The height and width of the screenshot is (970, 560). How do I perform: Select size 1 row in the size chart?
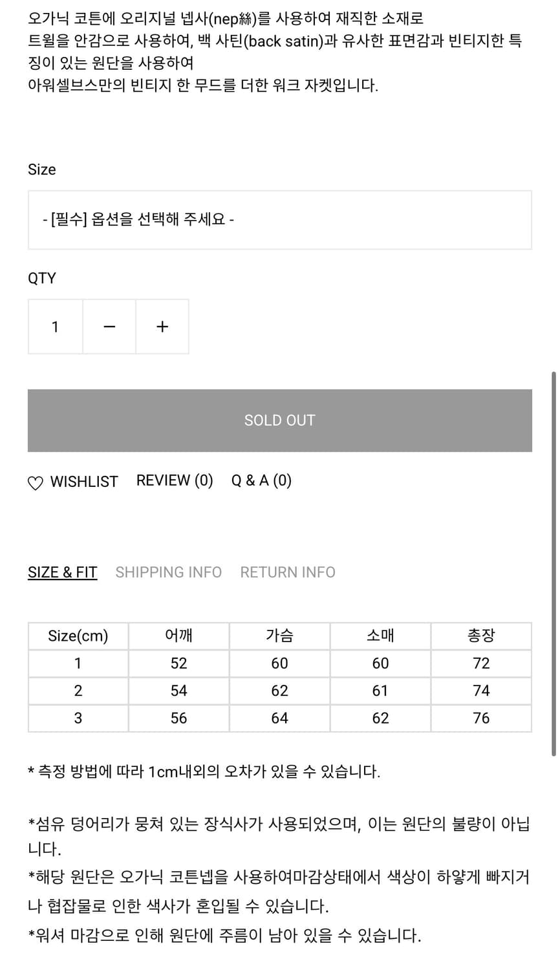click(x=78, y=663)
